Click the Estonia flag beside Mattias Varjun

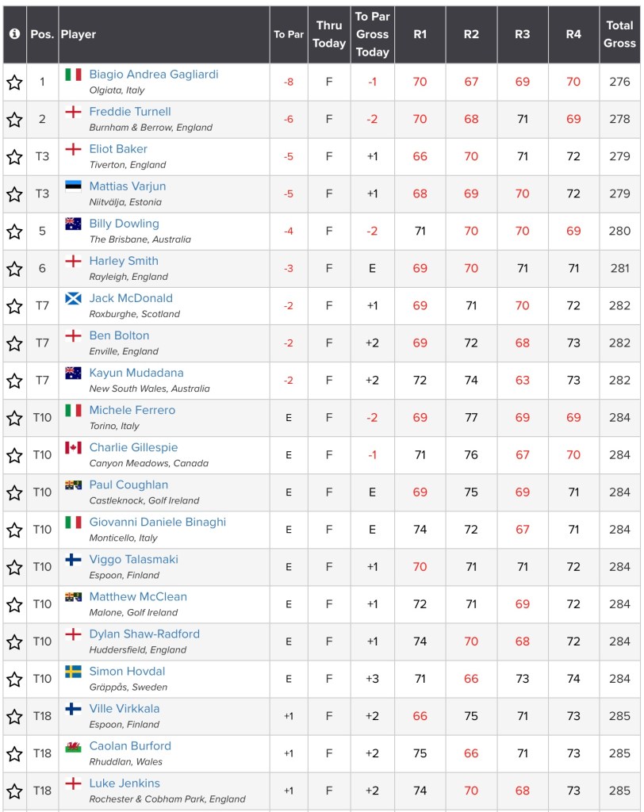pyautogui.click(x=73, y=186)
